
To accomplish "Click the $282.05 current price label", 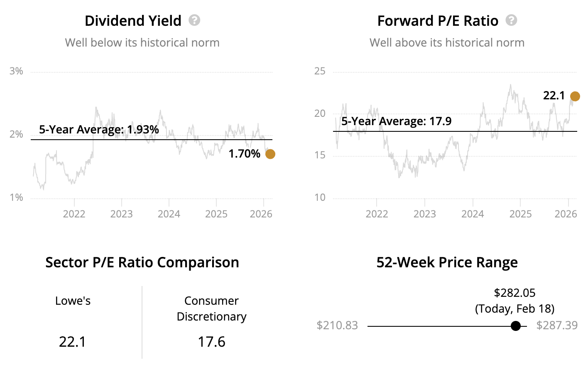I will 514,293.
